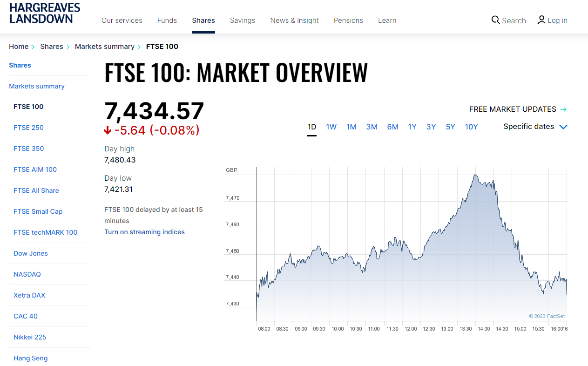Select the 1W chart range tab

tap(331, 127)
